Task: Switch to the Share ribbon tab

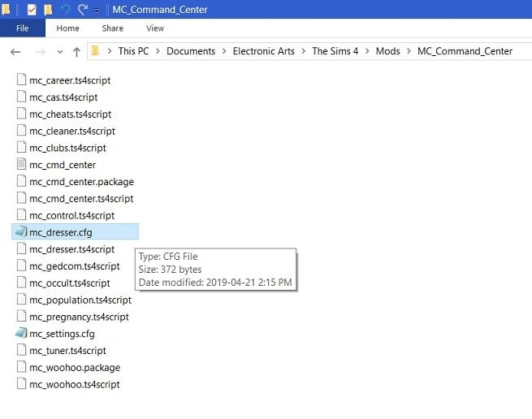Action: [x=113, y=28]
